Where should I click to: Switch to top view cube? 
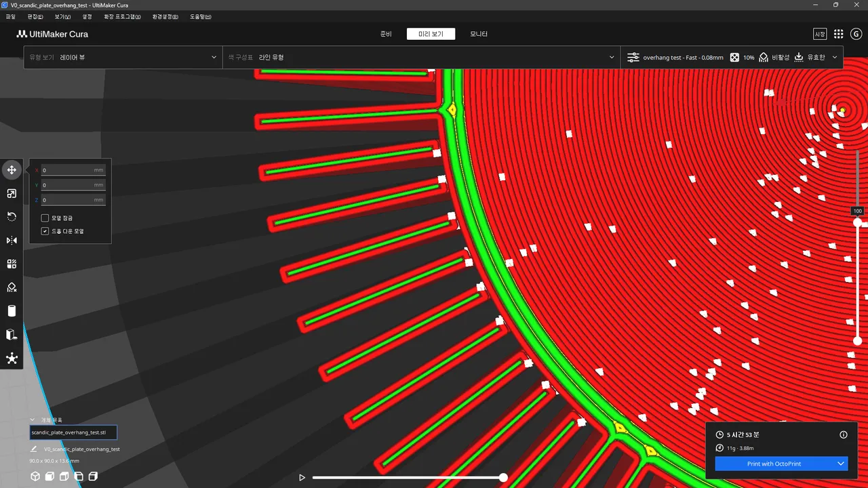coord(64,476)
